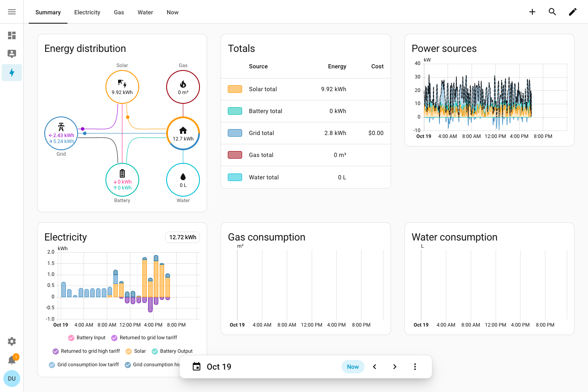The width and height of the screenshot is (588, 392).
Task: Toggle Grid consumption high tariff legend entry
Action: (152, 365)
